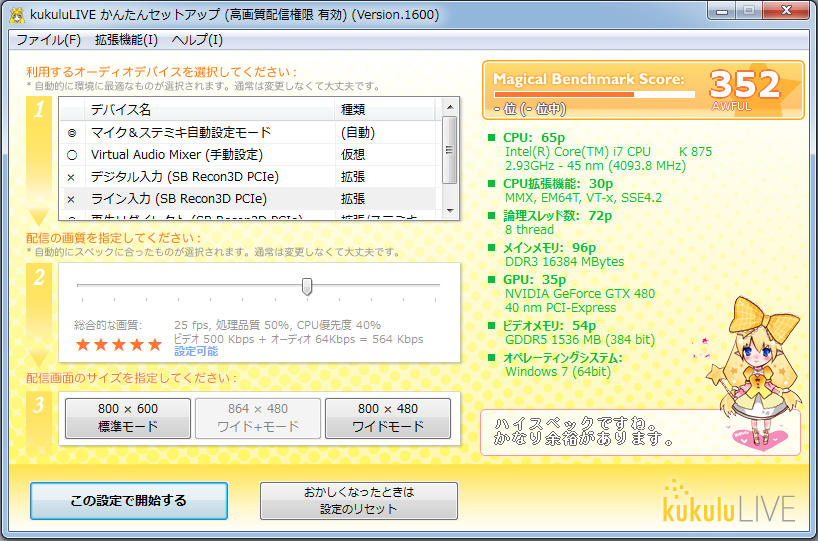This screenshot has height=541, width=818.
Task: Click the five-star quality rating
Action: (x=119, y=344)
